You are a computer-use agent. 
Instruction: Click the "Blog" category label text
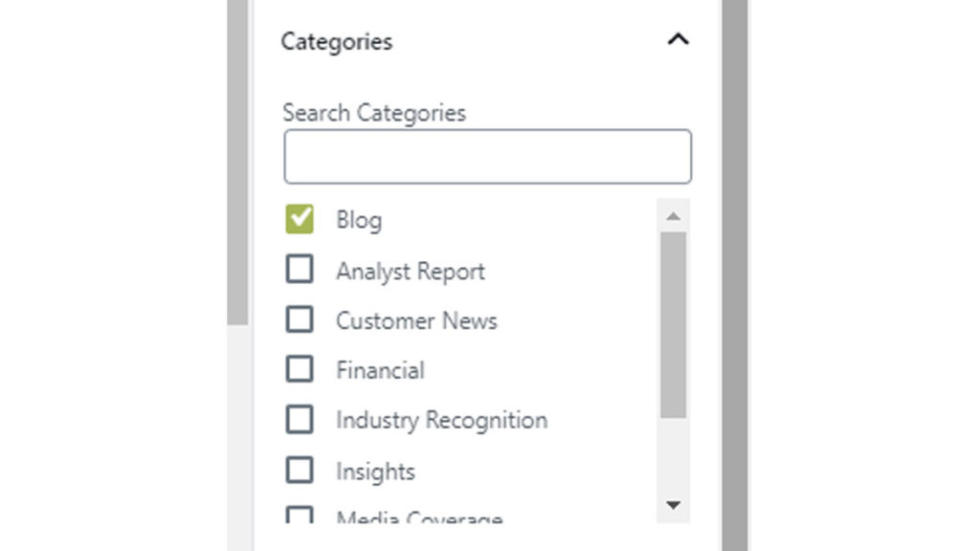359,220
